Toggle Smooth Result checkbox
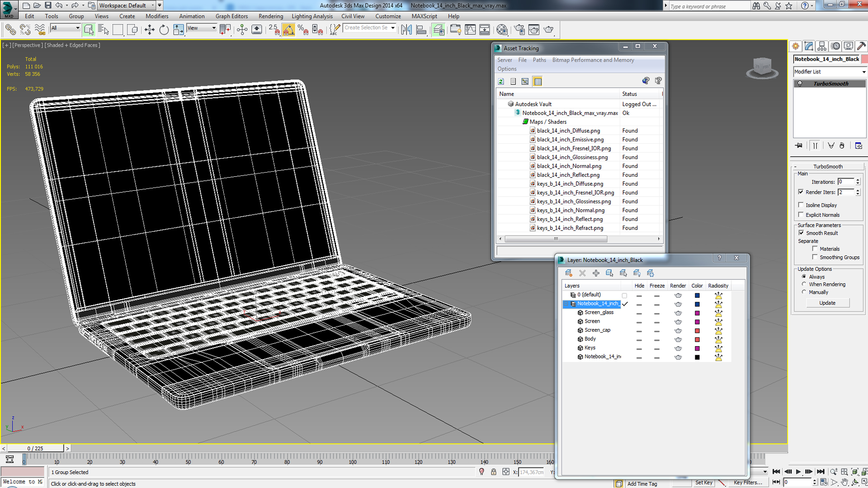 pyautogui.click(x=801, y=233)
